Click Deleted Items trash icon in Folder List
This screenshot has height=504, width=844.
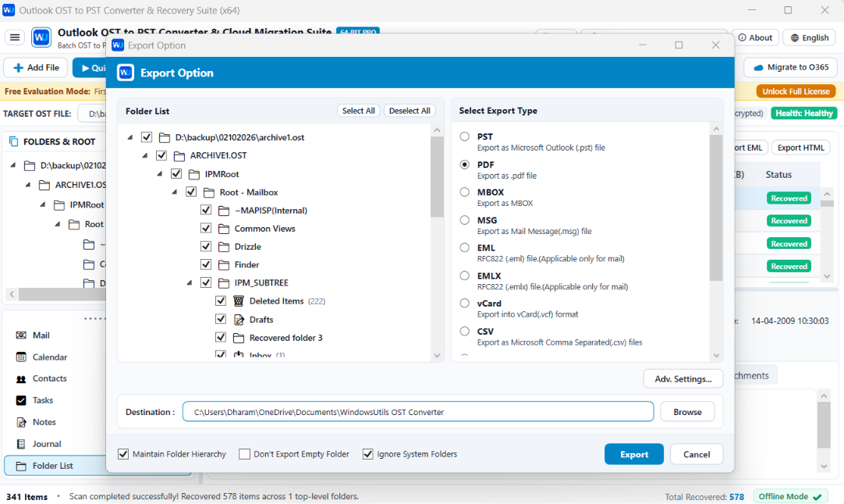pyautogui.click(x=239, y=301)
